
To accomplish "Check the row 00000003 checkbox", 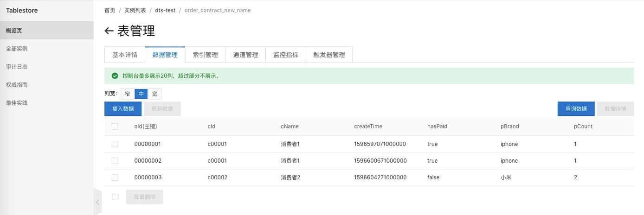I will [115, 177].
